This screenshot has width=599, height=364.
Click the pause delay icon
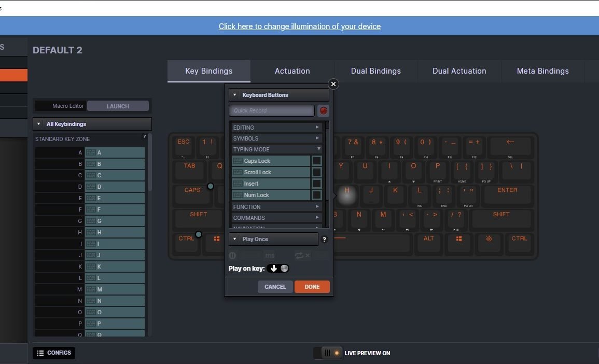point(232,255)
